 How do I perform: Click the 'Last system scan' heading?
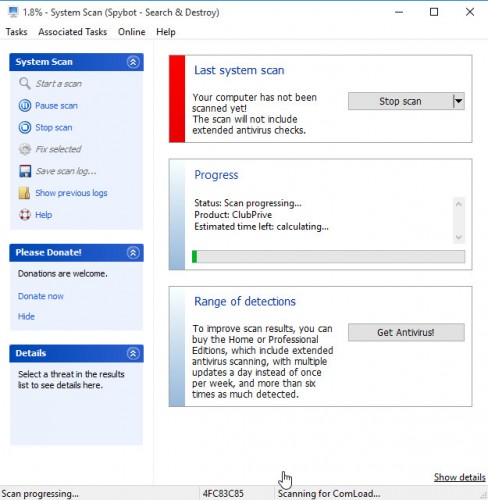point(239,70)
